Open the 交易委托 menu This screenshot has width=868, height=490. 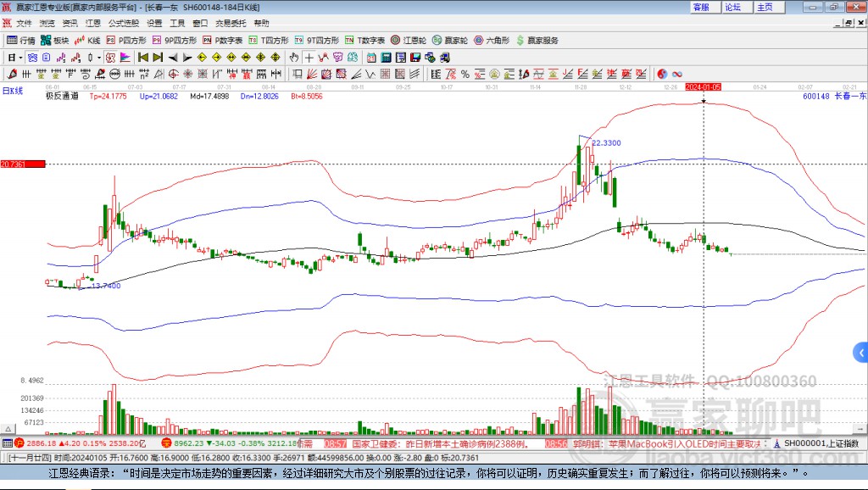(231, 23)
